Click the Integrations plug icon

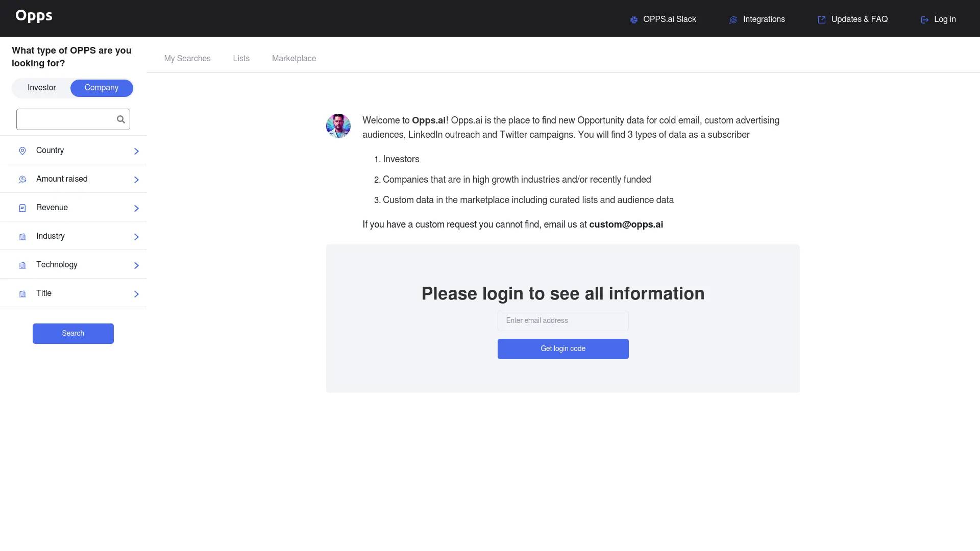[733, 20]
